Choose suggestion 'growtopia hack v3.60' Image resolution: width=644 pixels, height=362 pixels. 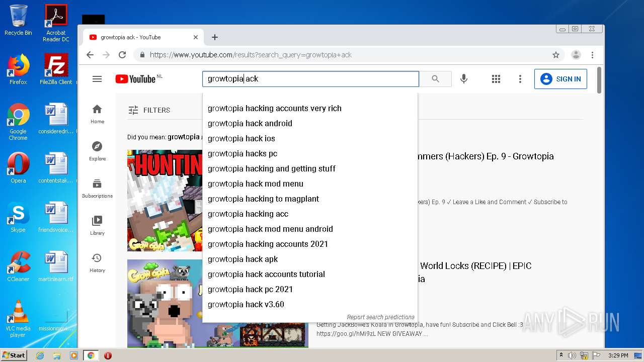(310, 304)
